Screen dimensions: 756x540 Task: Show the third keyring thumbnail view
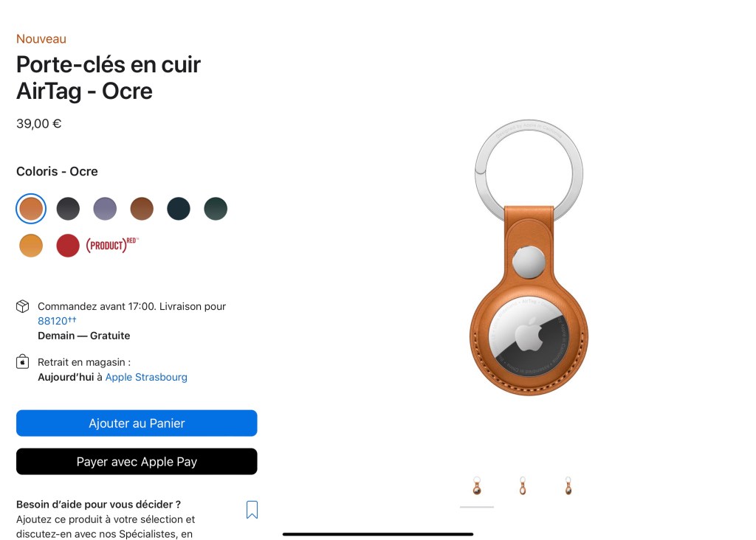[x=568, y=486]
